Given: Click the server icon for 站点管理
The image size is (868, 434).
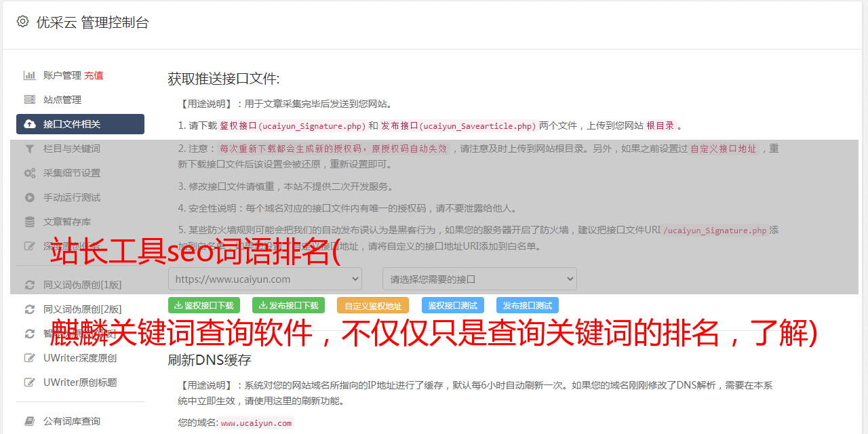Looking at the screenshot, I should tap(30, 100).
